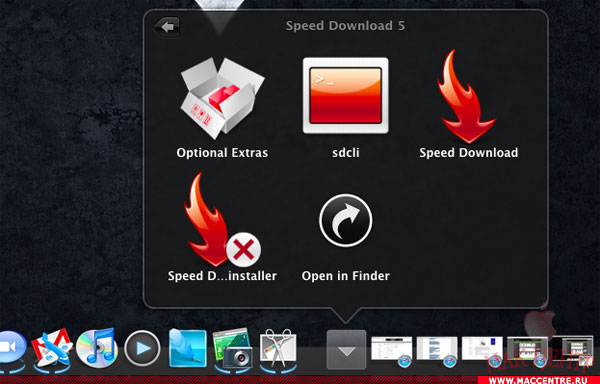
Task: Click the 'Open in Finder' label
Action: pyautogui.click(x=346, y=276)
